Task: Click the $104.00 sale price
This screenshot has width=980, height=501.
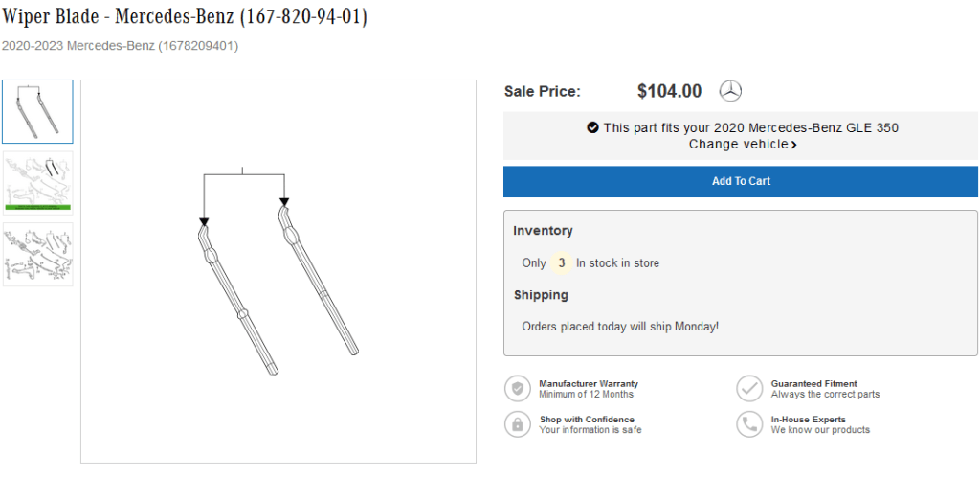Action: pyautogui.click(x=669, y=91)
